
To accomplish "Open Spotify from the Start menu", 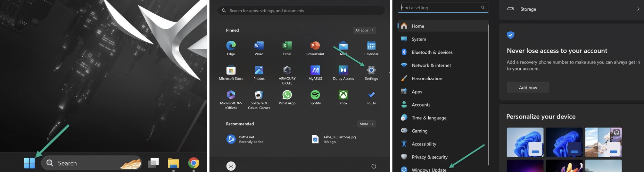I will (315, 98).
